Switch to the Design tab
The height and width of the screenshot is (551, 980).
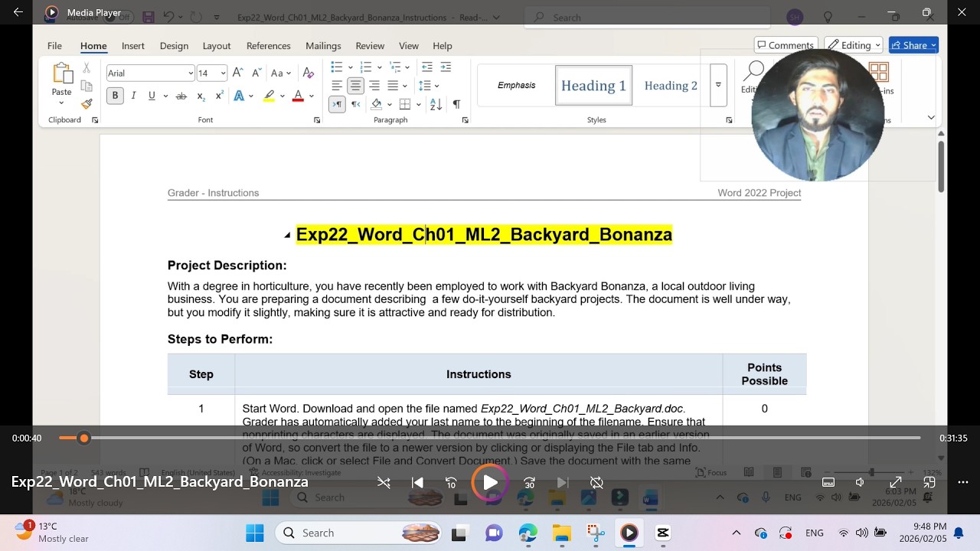[x=174, y=46]
